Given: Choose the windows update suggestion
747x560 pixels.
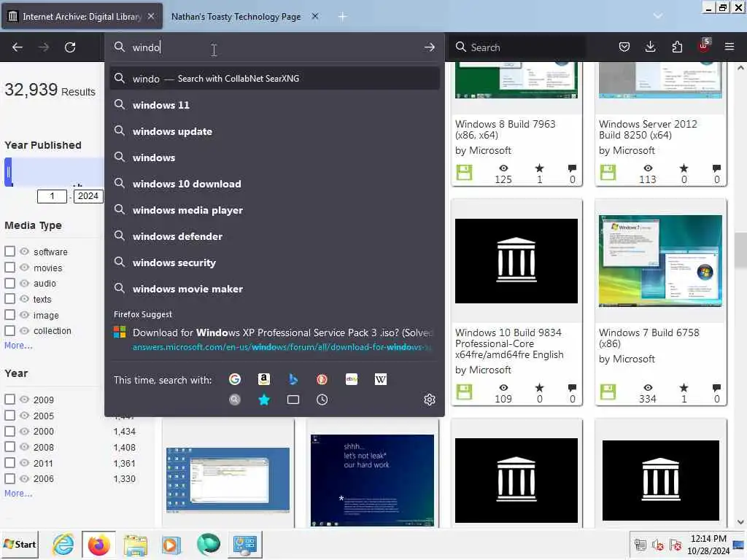Looking at the screenshot, I should [x=274, y=131].
